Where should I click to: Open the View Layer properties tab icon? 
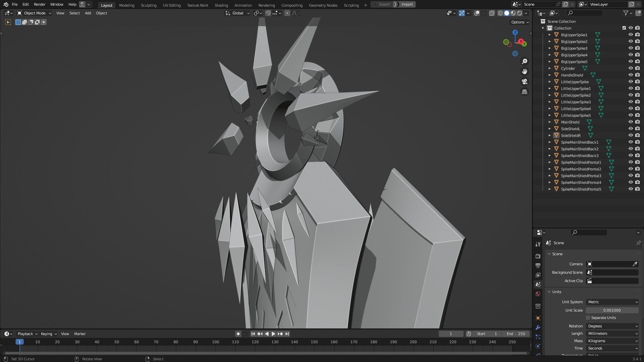538,275
